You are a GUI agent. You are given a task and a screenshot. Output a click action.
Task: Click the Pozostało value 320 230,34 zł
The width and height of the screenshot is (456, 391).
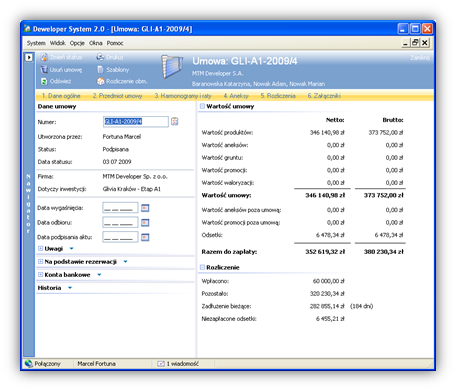(x=327, y=294)
